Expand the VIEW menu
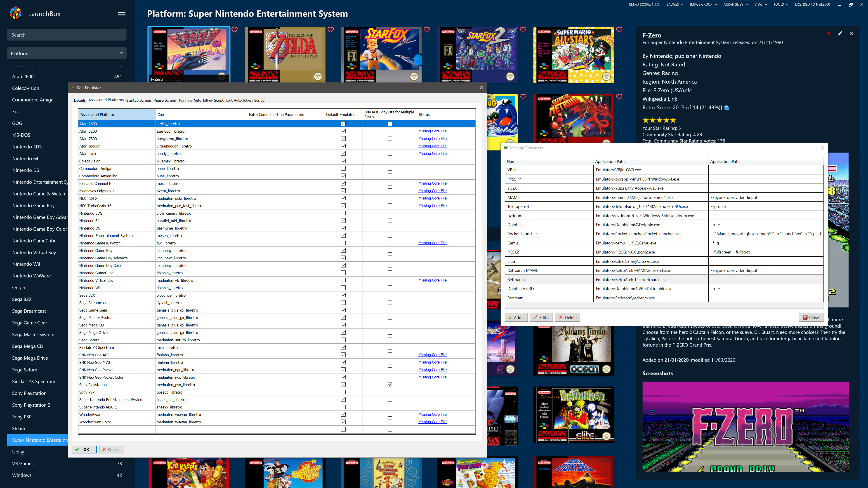Screen dimensions: 868x488 pyautogui.click(x=760, y=4)
